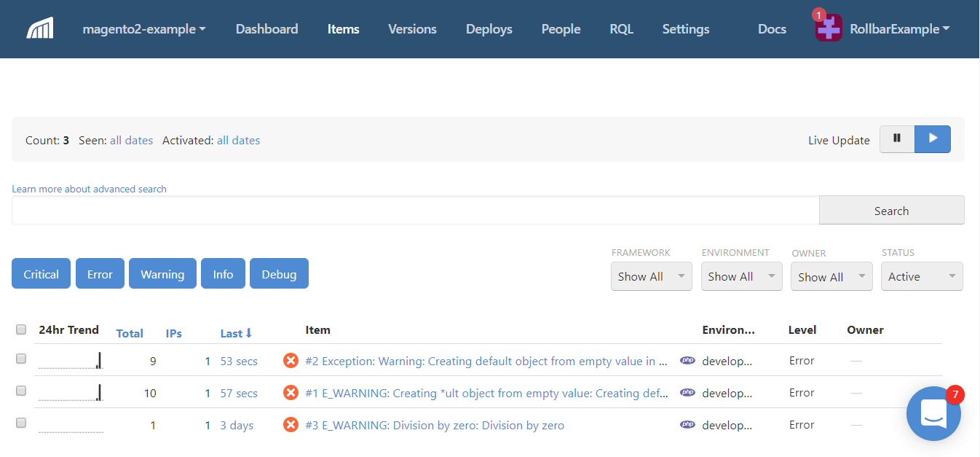Open the Deploys page

pos(489,29)
